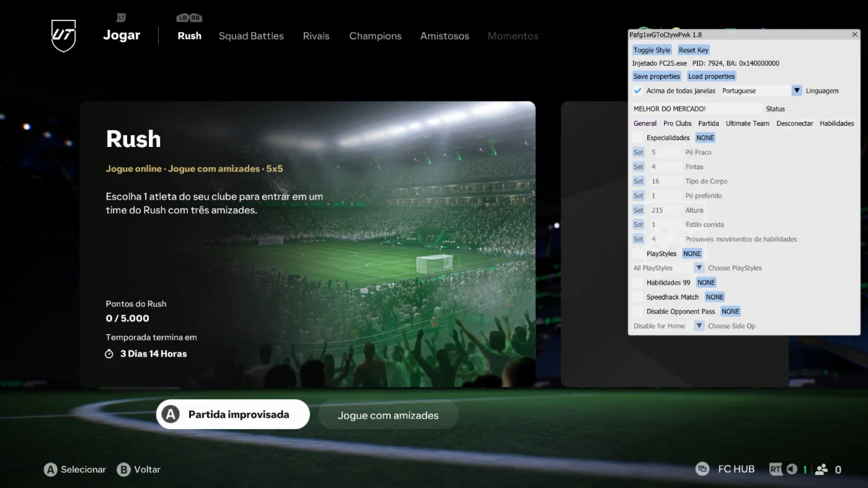868x488 pixels.
Task: Click the Reset Key button
Action: 693,50
